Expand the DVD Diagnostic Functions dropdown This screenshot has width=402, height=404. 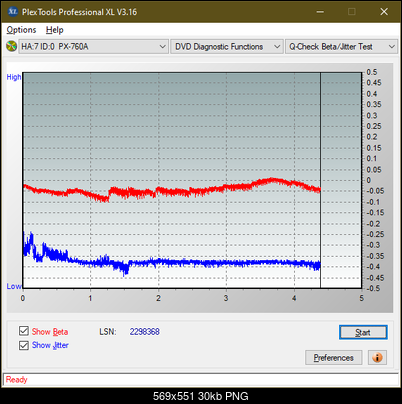tap(227, 47)
